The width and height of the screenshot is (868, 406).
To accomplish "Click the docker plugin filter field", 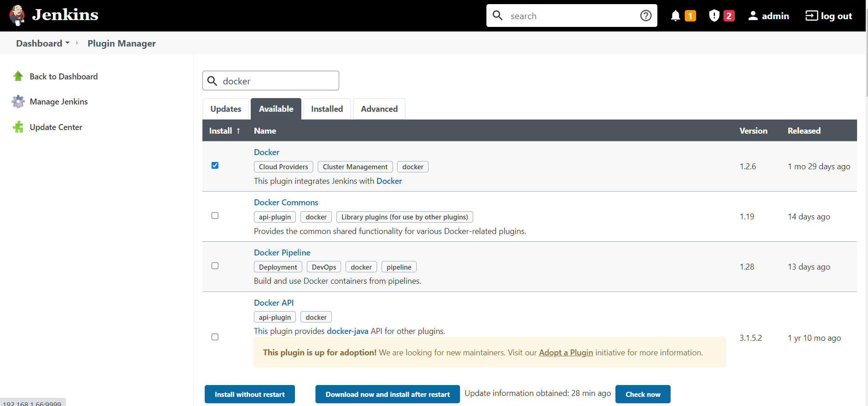I will [x=278, y=81].
